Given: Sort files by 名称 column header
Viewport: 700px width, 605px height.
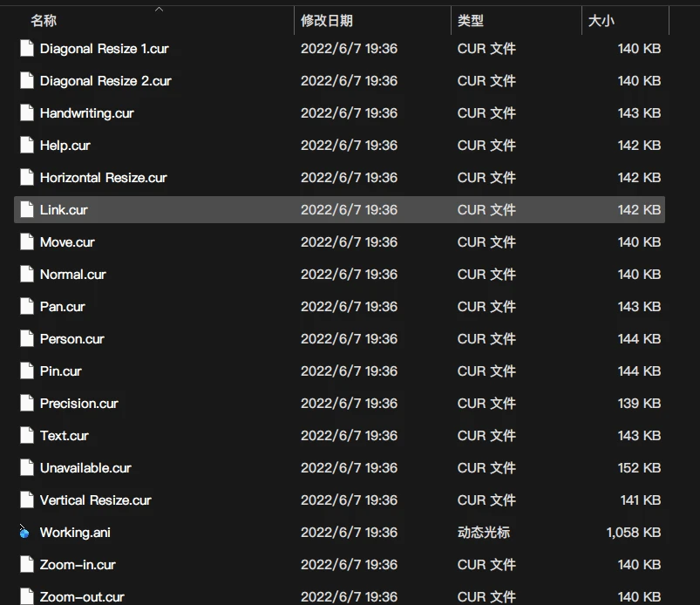Looking at the screenshot, I should pyautogui.click(x=44, y=21).
